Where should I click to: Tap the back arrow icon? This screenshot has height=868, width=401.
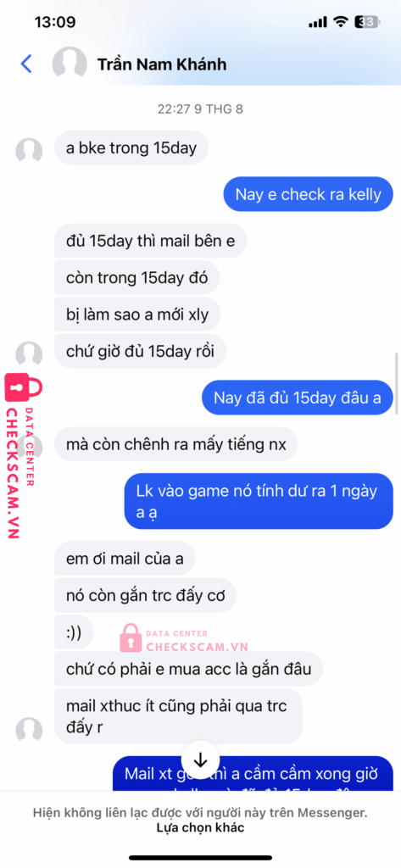(x=26, y=64)
